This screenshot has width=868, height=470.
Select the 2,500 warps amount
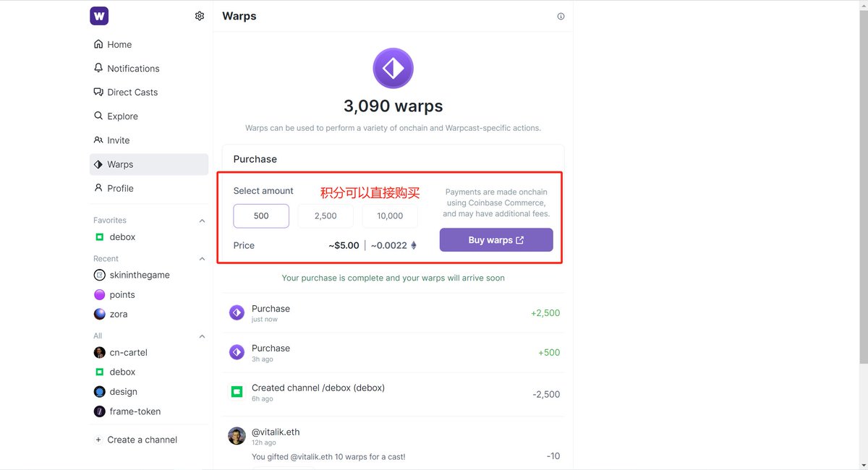(x=325, y=215)
